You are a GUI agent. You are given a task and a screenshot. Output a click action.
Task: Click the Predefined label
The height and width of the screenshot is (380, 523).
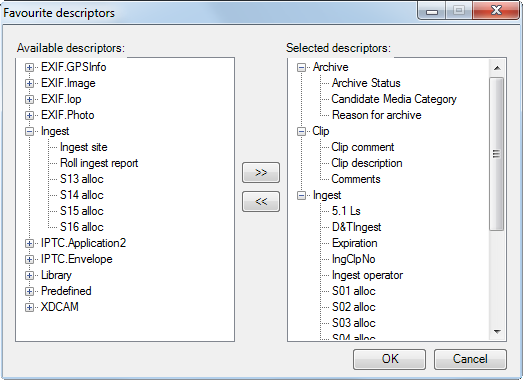[x=66, y=291]
